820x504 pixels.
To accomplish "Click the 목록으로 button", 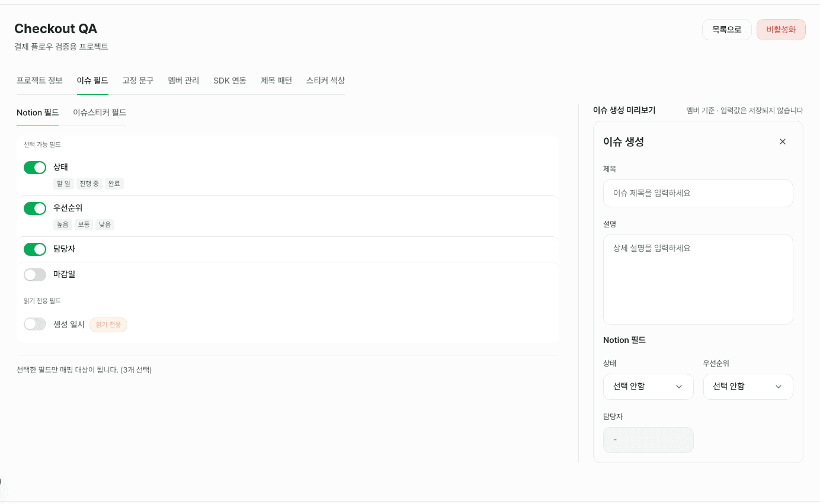I will point(727,30).
